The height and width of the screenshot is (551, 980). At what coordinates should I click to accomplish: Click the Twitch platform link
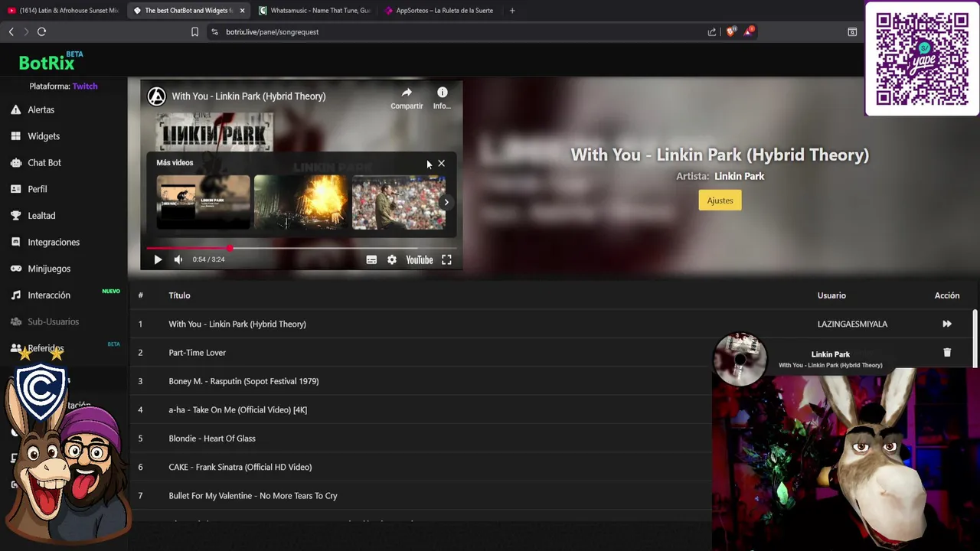85,86
